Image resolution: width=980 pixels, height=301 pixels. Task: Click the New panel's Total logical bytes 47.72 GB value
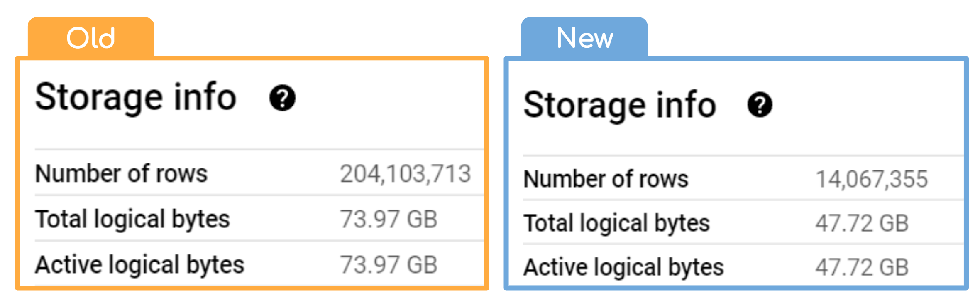pos(862,223)
